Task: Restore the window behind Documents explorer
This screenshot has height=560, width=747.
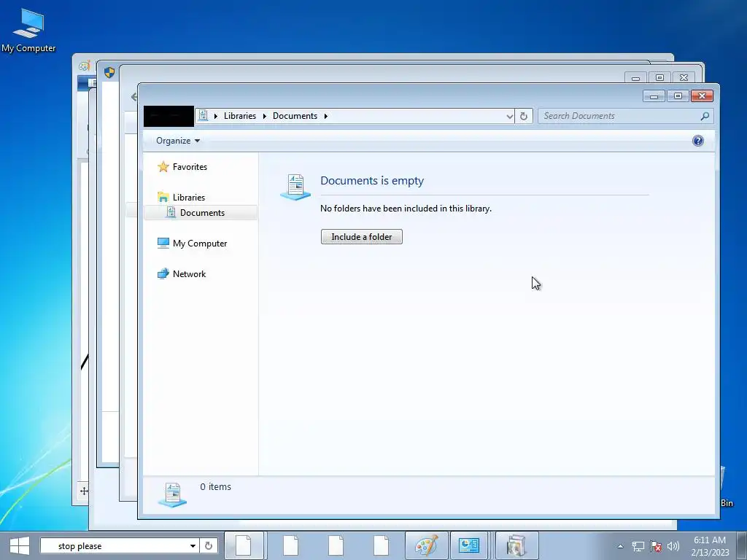Action: coord(659,77)
